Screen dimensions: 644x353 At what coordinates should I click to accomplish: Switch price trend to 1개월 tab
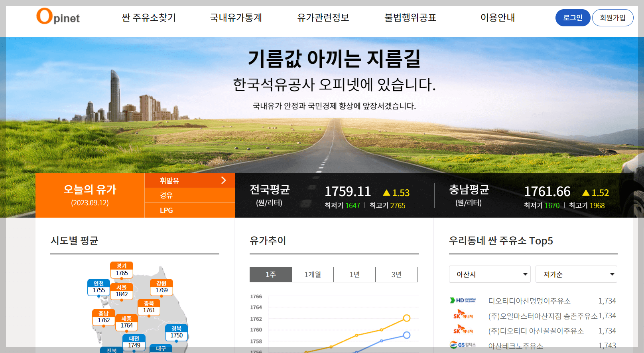[313, 274]
